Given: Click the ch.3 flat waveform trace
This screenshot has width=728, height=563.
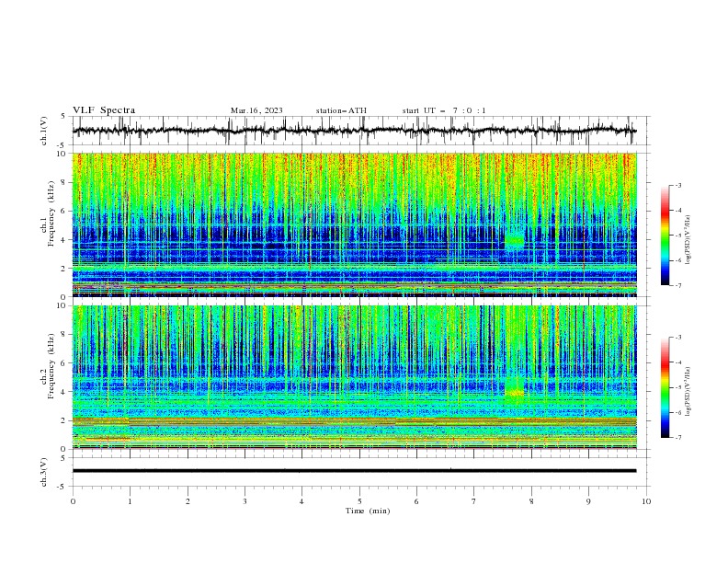Looking at the screenshot, I should point(354,471).
